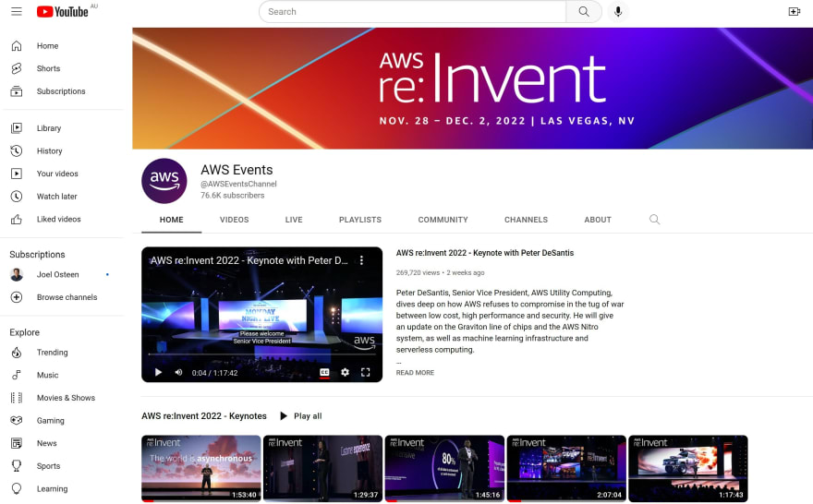
Task: Open the 1:45:16 keynote thumbnail
Action: coord(444,468)
